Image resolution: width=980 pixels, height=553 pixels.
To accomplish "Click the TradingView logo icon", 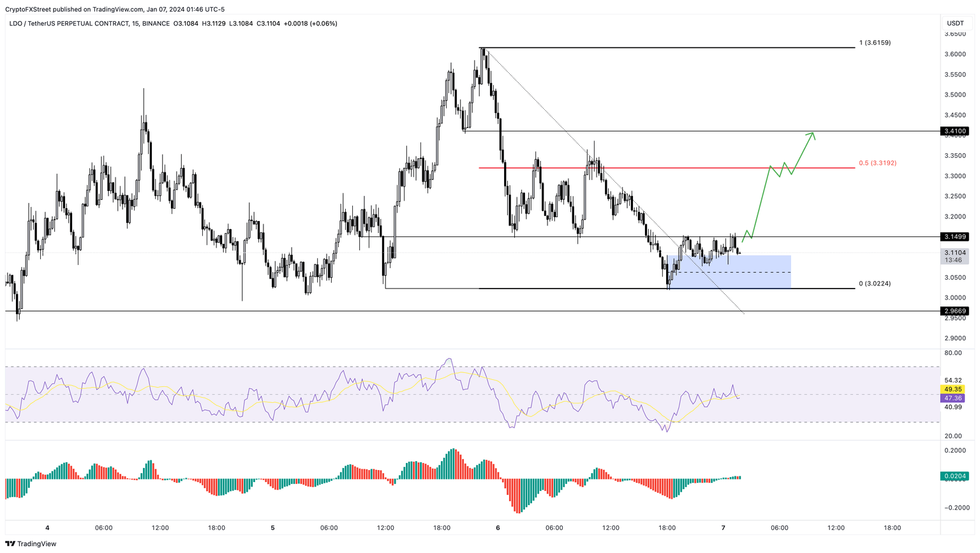I will pos(11,542).
